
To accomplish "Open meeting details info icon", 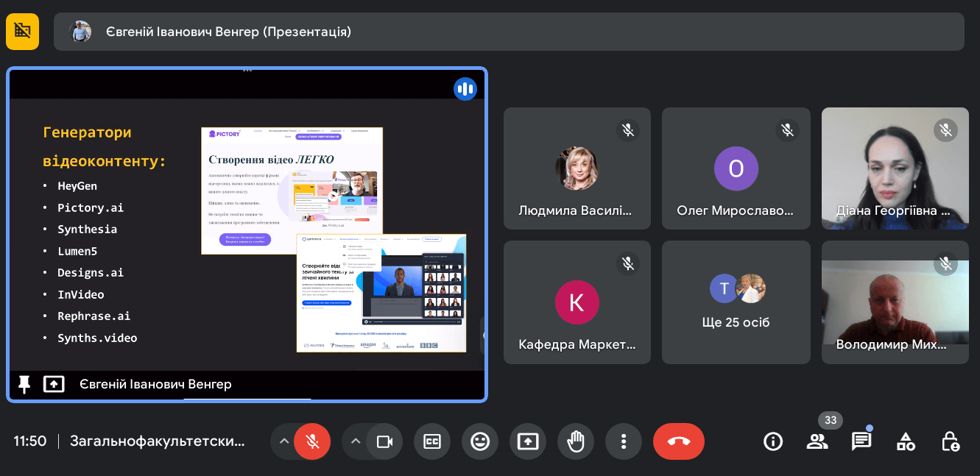I will point(773,441).
